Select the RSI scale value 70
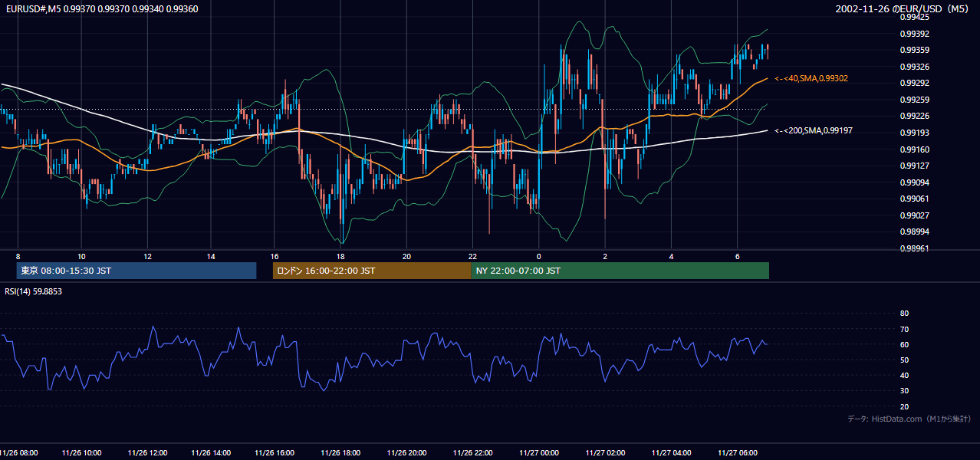This screenshot has width=980, height=460. pos(904,329)
